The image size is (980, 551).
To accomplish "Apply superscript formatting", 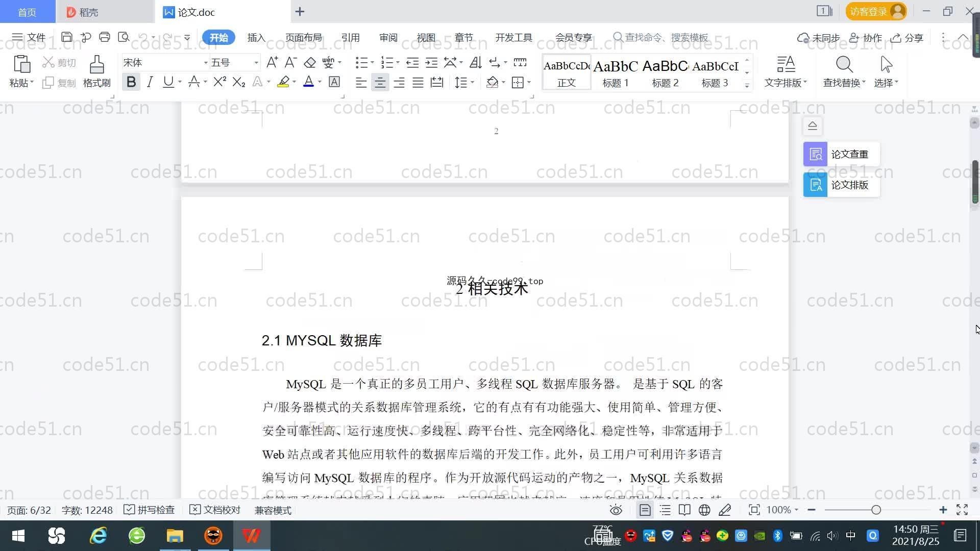I will click(x=219, y=82).
